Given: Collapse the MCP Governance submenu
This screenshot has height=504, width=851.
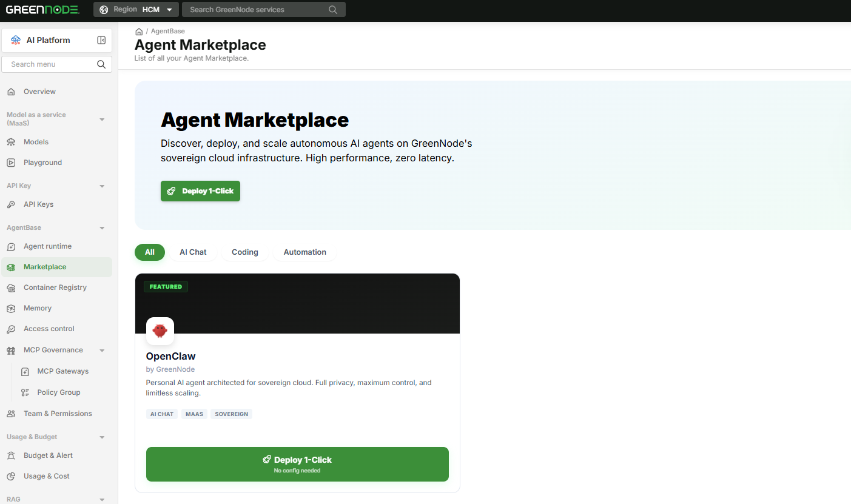Looking at the screenshot, I should (102, 351).
